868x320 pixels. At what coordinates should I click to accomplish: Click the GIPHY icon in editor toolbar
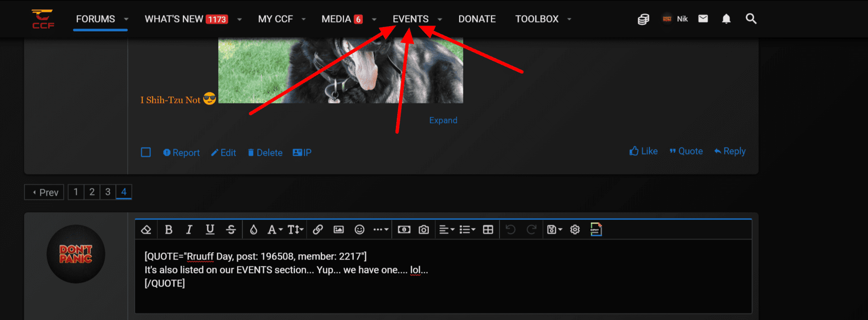coord(596,229)
